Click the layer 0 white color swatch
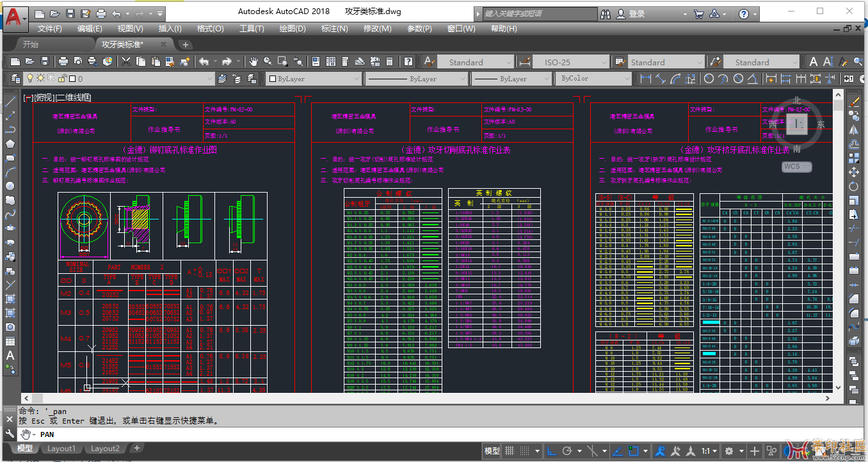 point(72,79)
